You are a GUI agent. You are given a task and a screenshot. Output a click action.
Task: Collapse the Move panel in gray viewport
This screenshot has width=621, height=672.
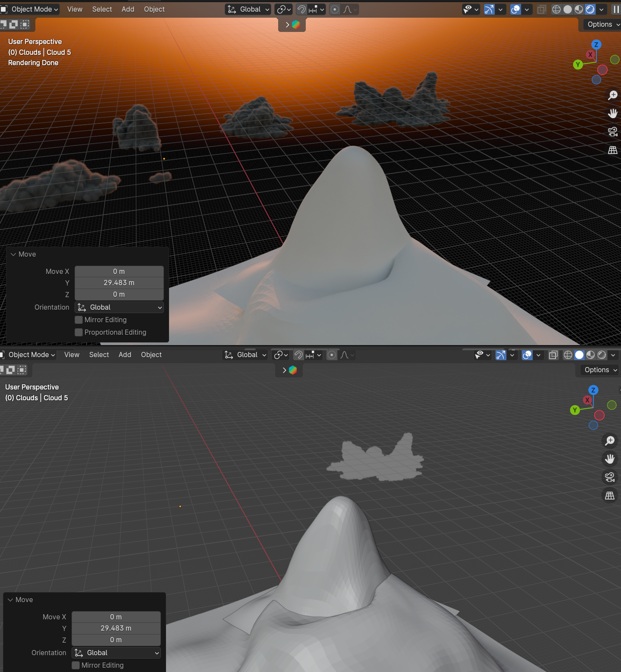tap(10, 600)
